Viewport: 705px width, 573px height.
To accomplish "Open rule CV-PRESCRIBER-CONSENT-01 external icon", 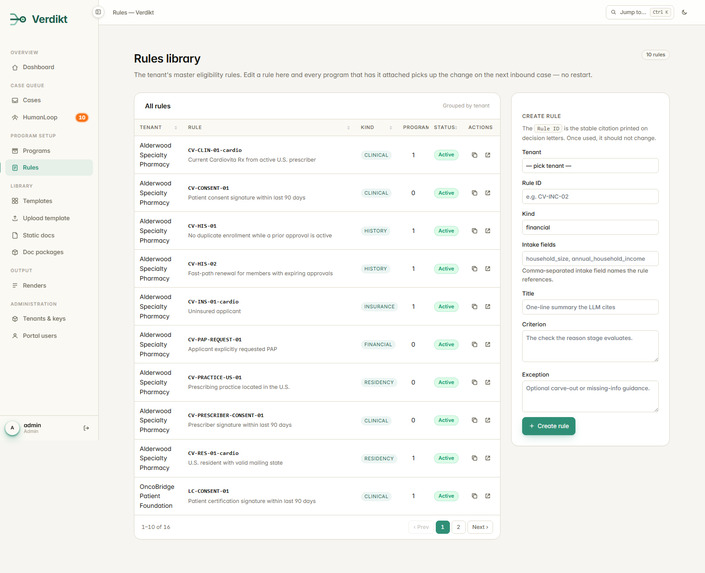I will point(487,420).
